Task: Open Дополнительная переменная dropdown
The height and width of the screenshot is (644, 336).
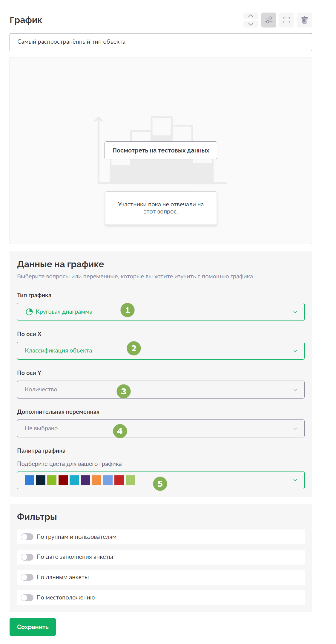Action: 161,428
